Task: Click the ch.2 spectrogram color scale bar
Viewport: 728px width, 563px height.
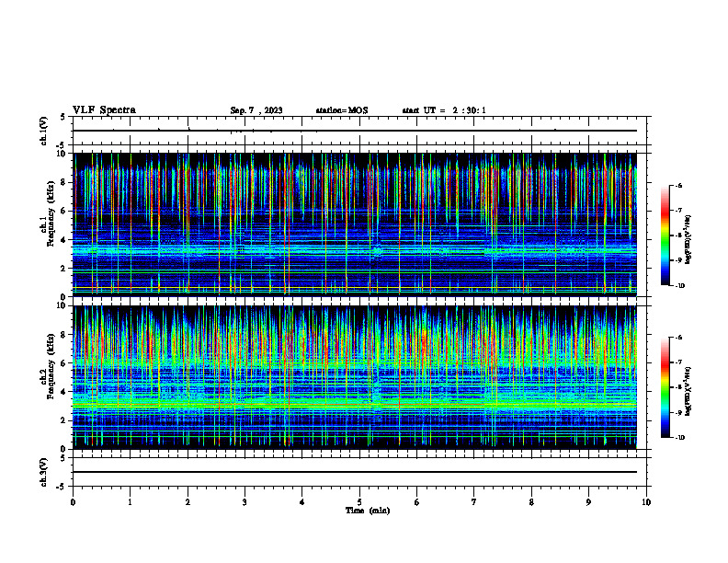Action: 665,387
